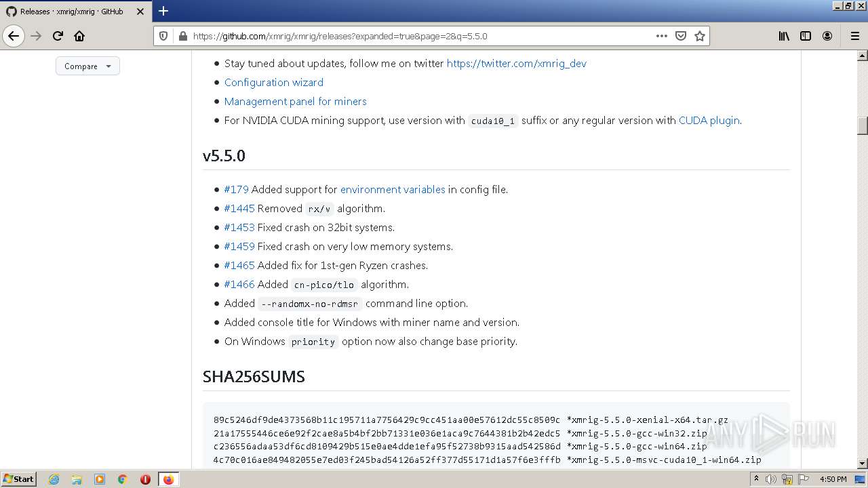Toggle the sidebar view
The width and height of the screenshot is (868, 488).
806,36
